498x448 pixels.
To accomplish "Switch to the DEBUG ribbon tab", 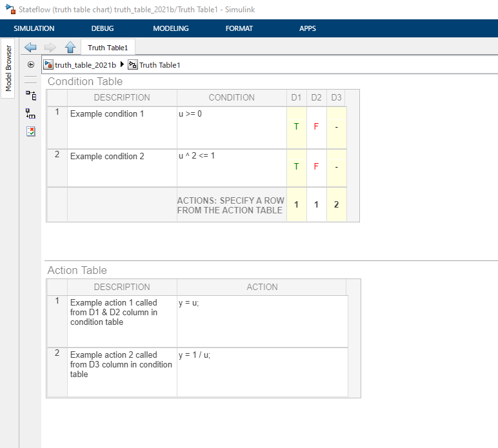I will pyautogui.click(x=102, y=28).
